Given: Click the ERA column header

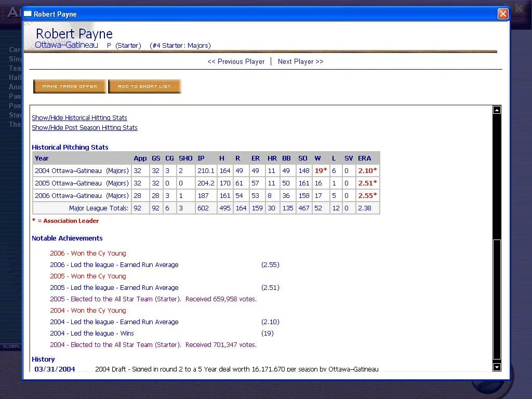Looking at the screenshot, I should point(365,158).
